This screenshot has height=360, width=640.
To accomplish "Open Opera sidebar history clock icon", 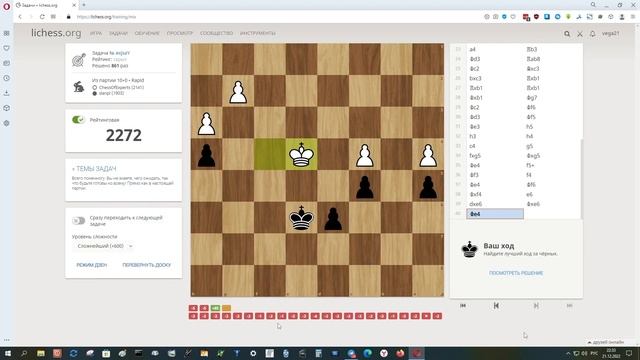I will [x=7, y=78].
